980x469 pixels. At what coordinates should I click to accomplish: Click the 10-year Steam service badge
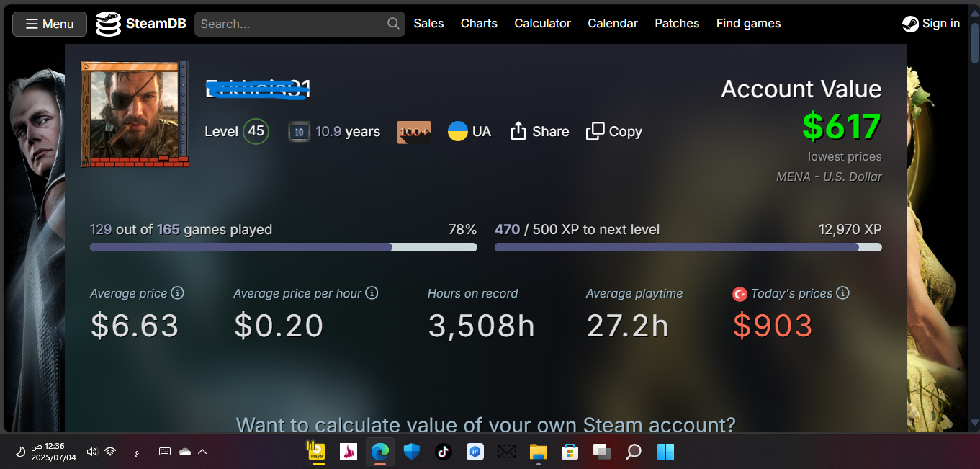299,130
